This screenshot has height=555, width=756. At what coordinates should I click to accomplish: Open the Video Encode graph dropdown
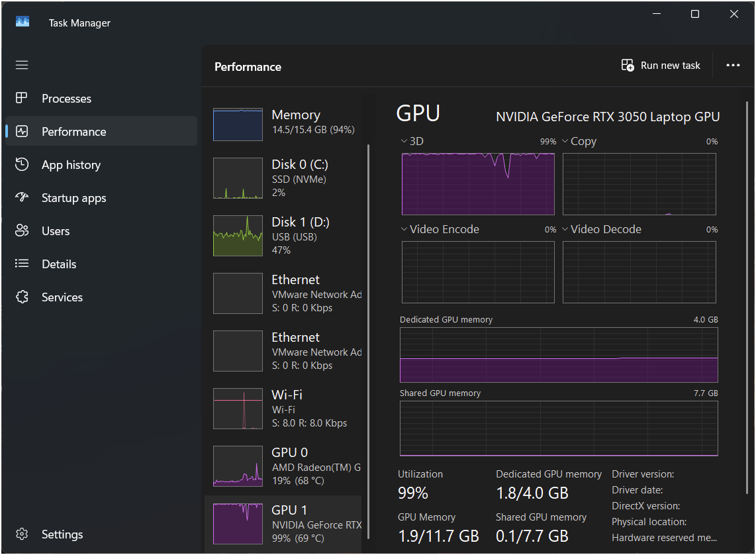404,229
